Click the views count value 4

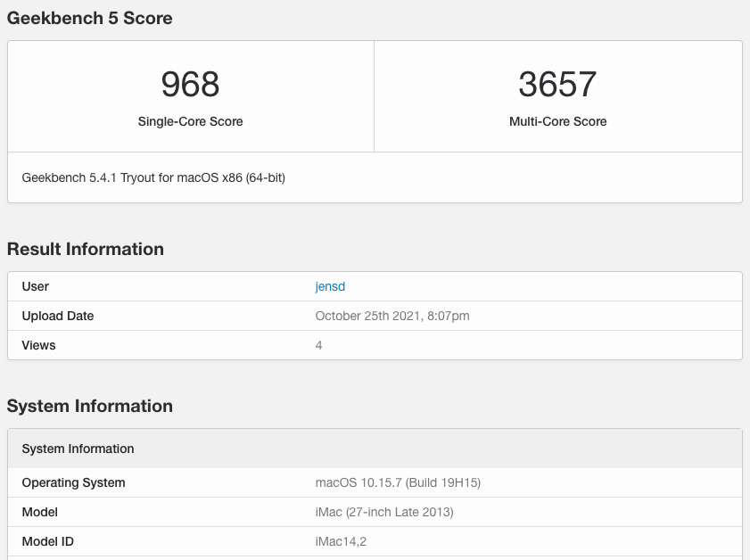click(319, 345)
